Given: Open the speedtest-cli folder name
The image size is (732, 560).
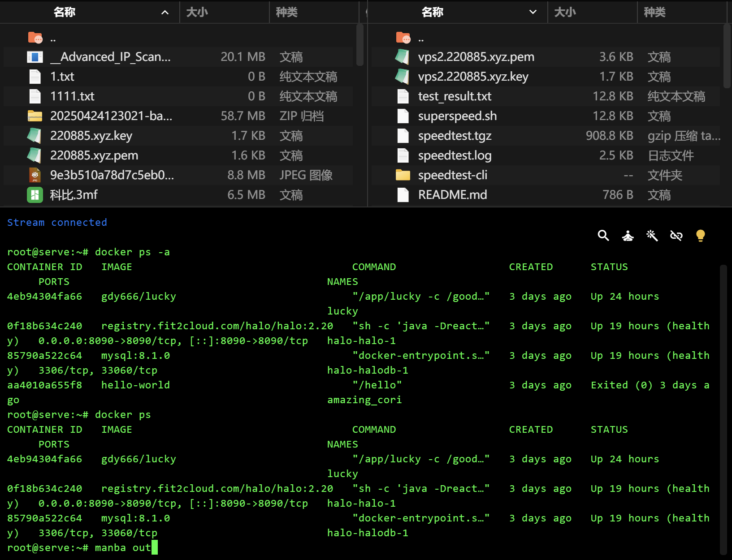Looking at the screenshot, I should point(453,175).
